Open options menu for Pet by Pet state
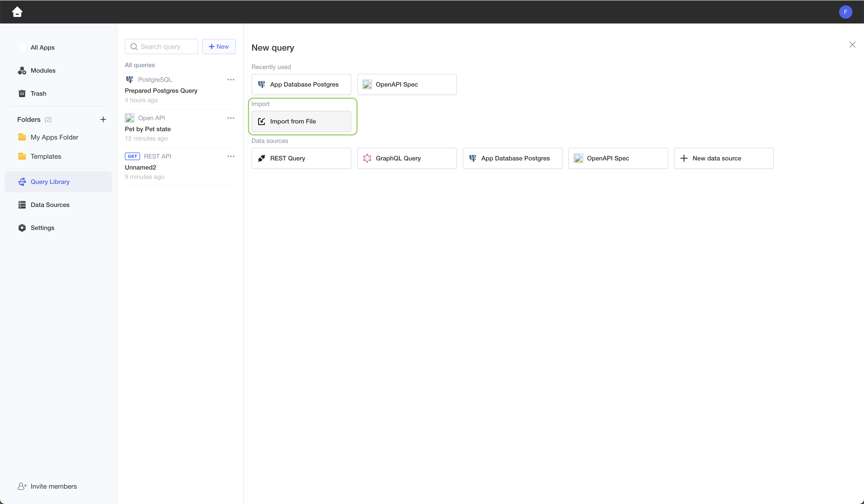 [x=231, y=118]
